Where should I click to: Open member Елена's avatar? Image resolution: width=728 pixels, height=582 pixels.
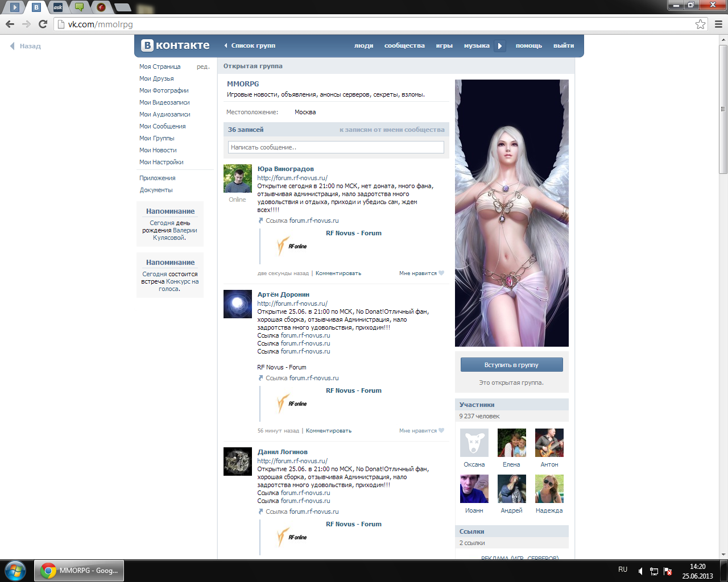pos(512,443)
